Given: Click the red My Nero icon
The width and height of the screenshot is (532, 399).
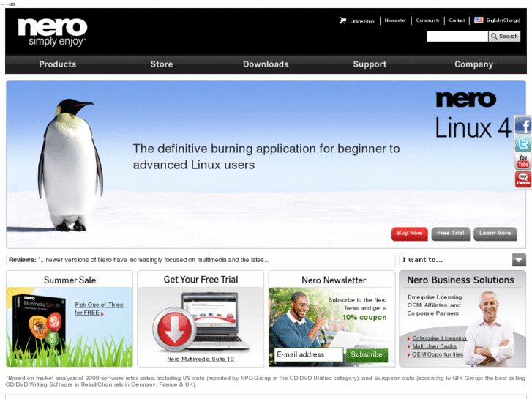Looking at the screenshot, I should coord(522,179).
